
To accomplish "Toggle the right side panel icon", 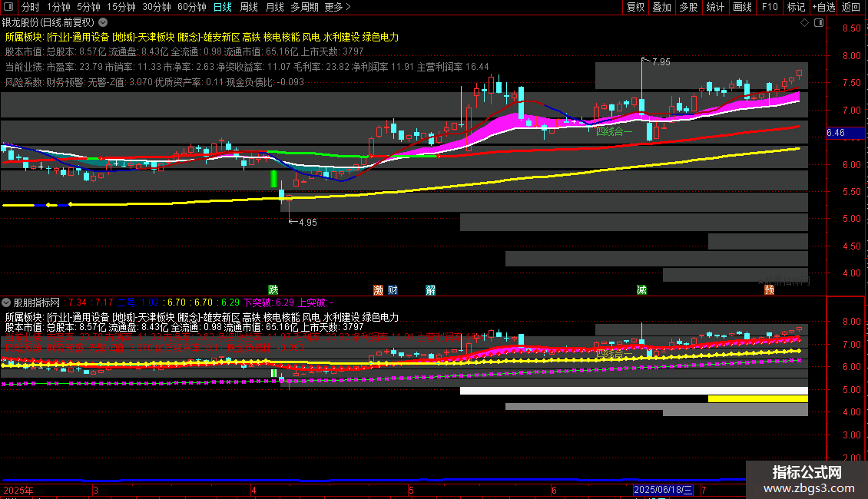I will [x=819, y=23].
